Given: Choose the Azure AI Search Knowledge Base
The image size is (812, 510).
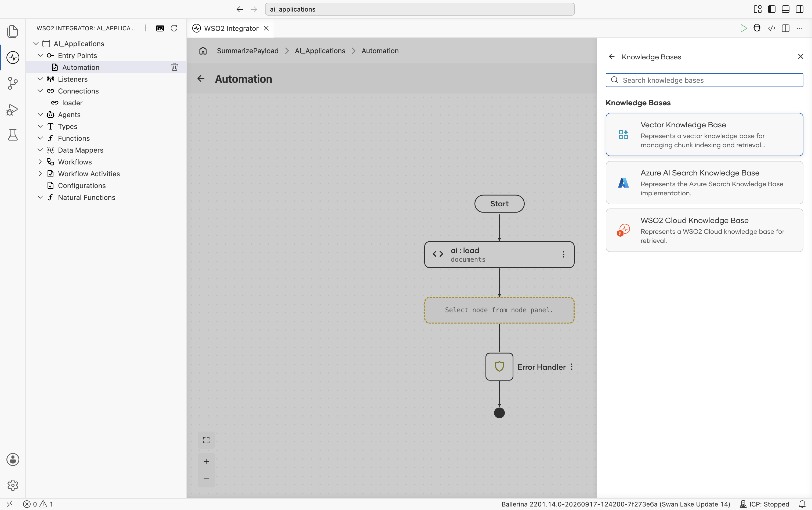Looking at the screenshot, I should point(704,182).
